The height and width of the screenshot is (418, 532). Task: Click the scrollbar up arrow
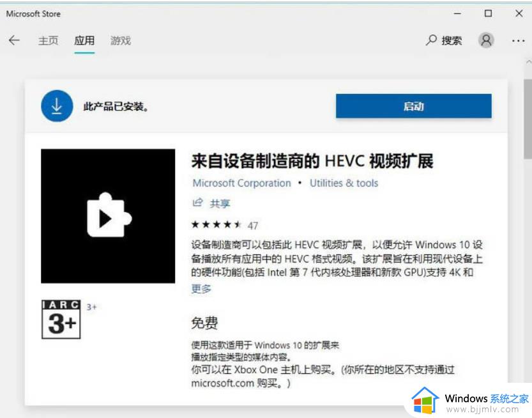point(528,62)
